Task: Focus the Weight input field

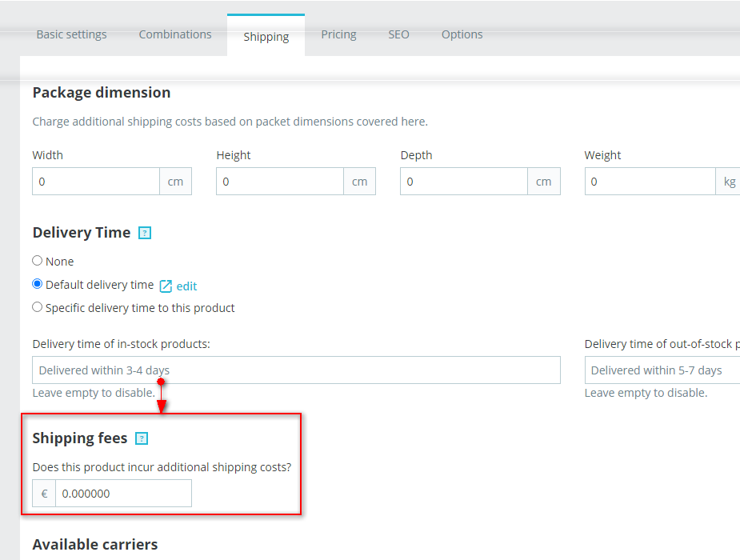Action: [650, 182]
